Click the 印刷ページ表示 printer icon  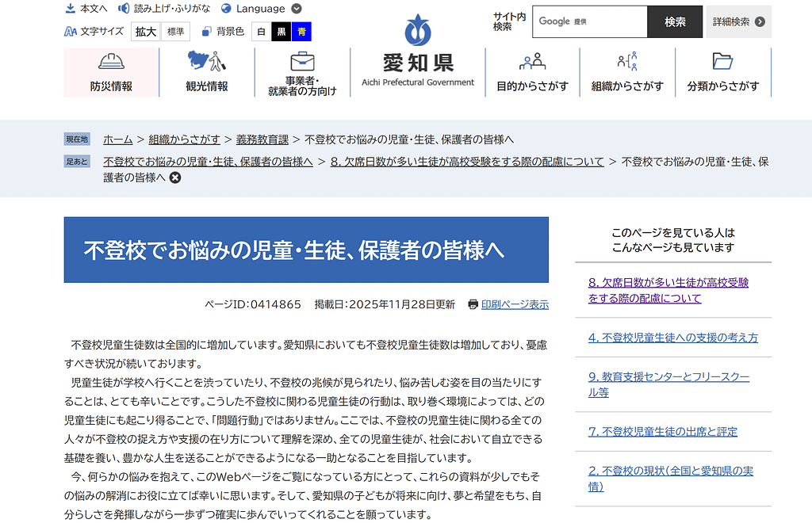[473, 304]
